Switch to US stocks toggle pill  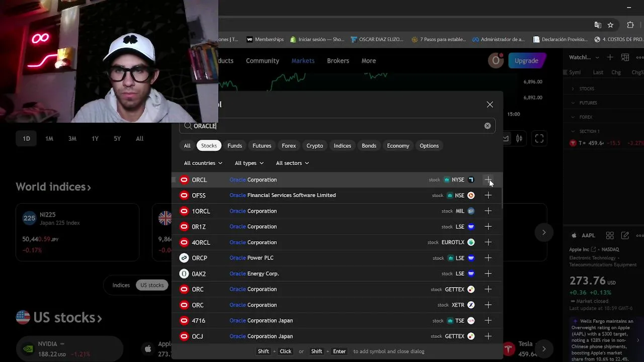pyautogui.click(x=152, y=285)
